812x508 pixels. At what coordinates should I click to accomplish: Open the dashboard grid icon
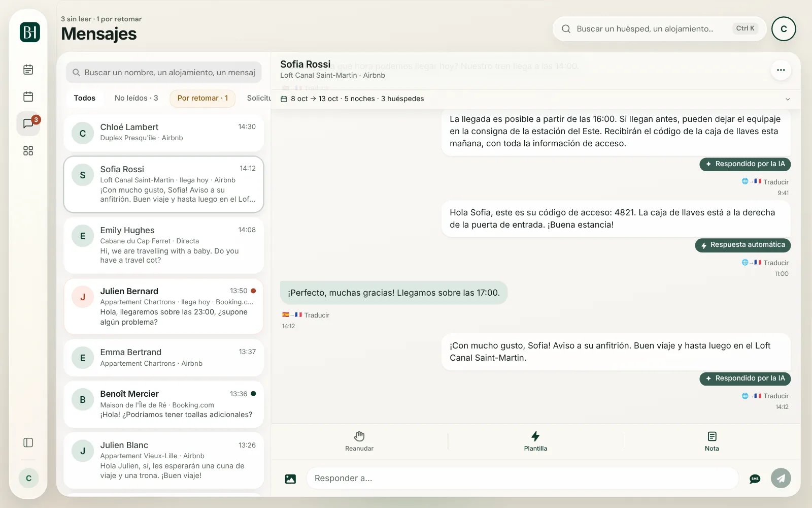[28, 151]
